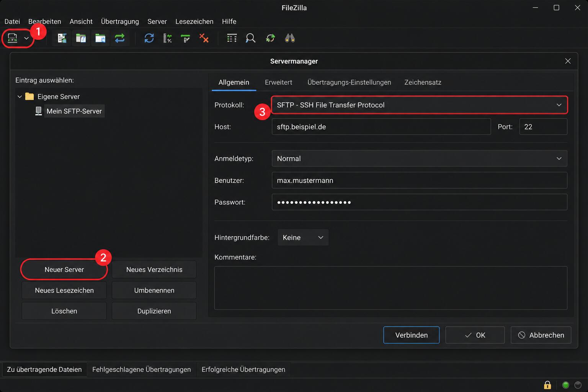The height and width of the screenshot is (392, 588).
Task: Open the Hintergrundfarbe dropdown
Action: point(303,237)
